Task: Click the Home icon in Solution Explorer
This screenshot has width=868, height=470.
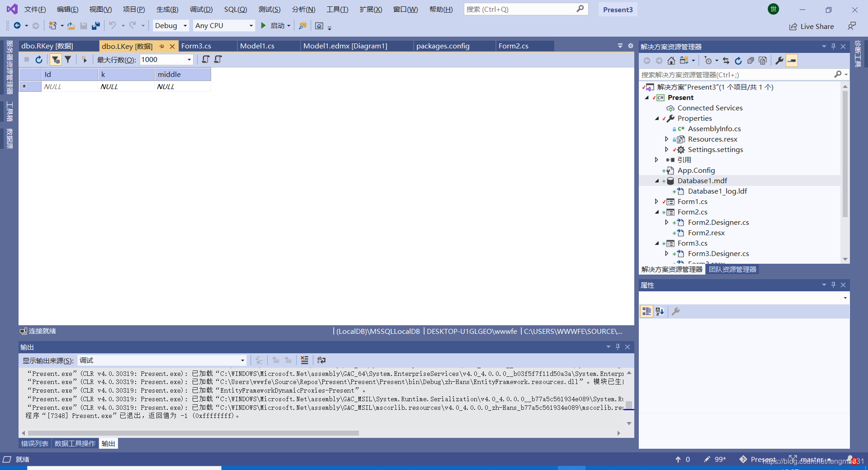Action: (671, 61)
